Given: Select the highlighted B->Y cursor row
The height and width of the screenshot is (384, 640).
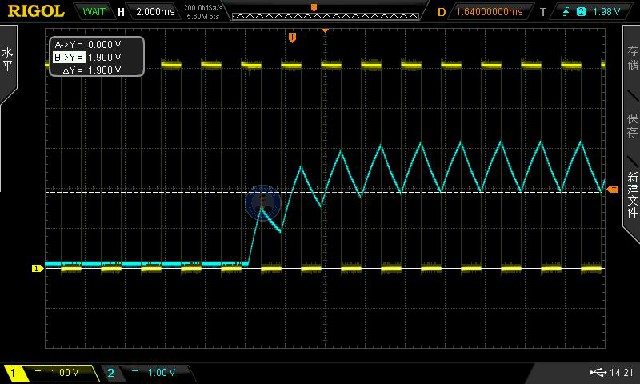Looking at the screenshot, I should pyautogui.click(x=88, y=58).
